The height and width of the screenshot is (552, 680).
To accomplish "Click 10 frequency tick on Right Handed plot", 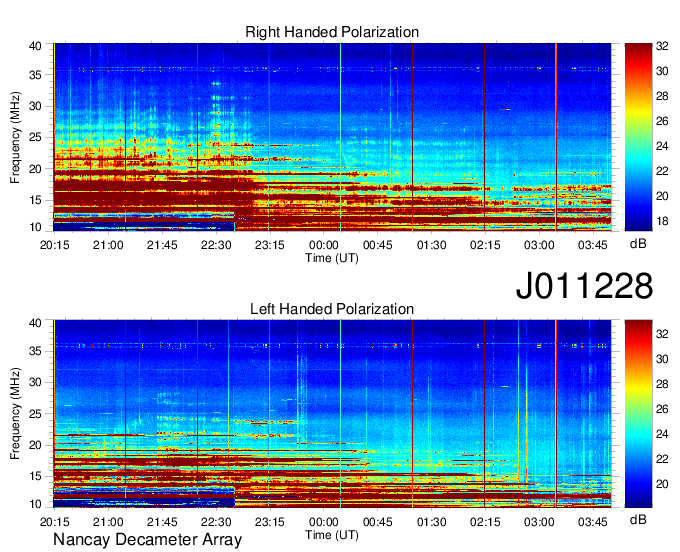I will coord(35,227).
